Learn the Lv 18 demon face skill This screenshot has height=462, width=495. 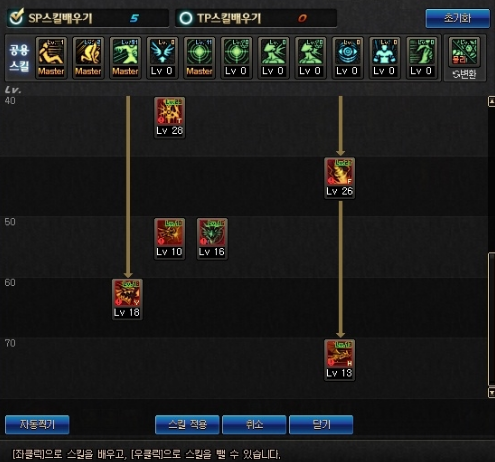tap(127, 299)
